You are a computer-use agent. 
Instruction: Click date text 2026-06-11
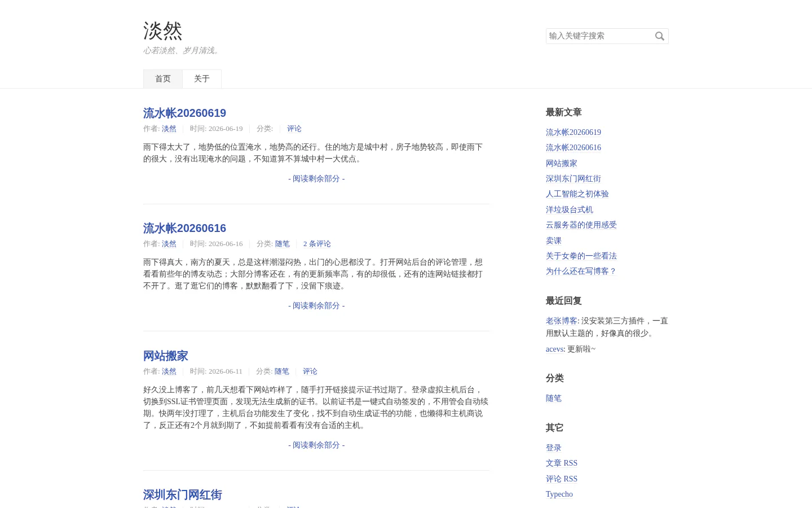(x=226, y=371)
